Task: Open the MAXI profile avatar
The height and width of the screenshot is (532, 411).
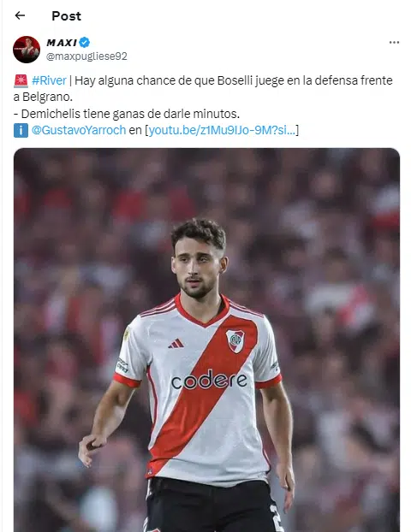Action: click(x=27, y=50)
